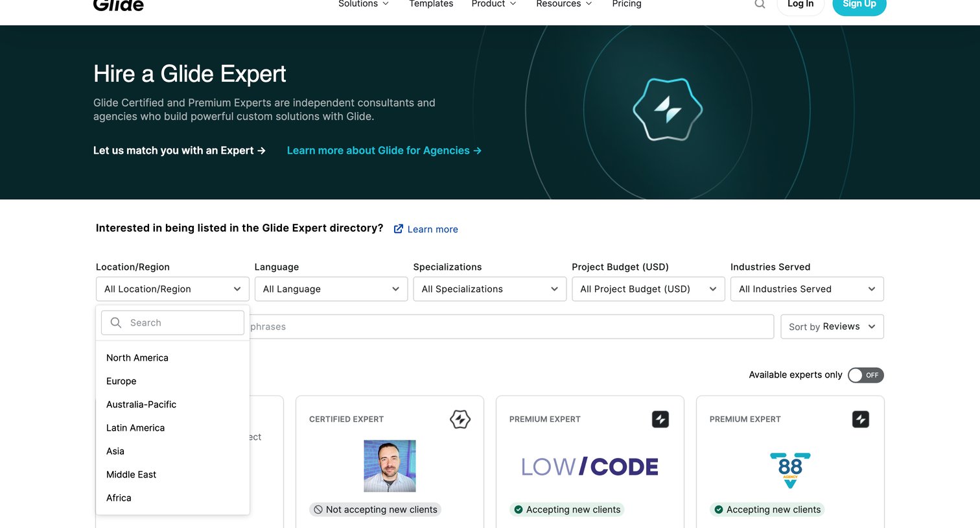Open the search magnifier icon in navbar
Viewport: 980px width, 528px height.
click(760, 4)
